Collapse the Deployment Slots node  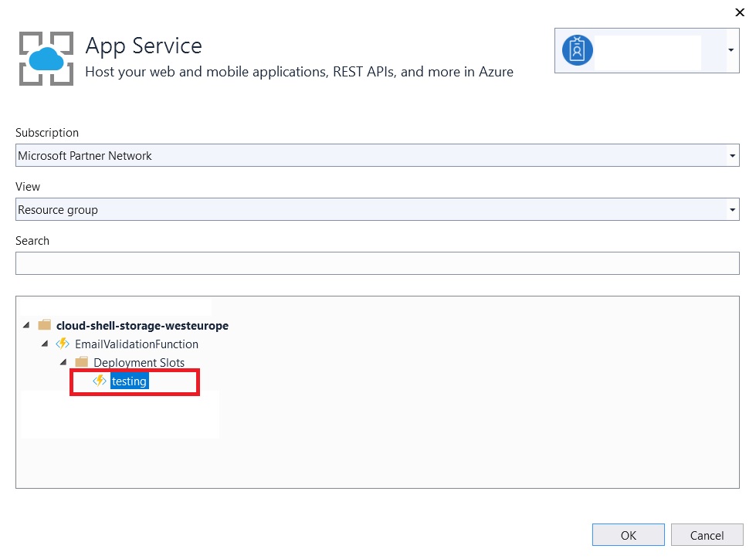[x=63, y=362]
